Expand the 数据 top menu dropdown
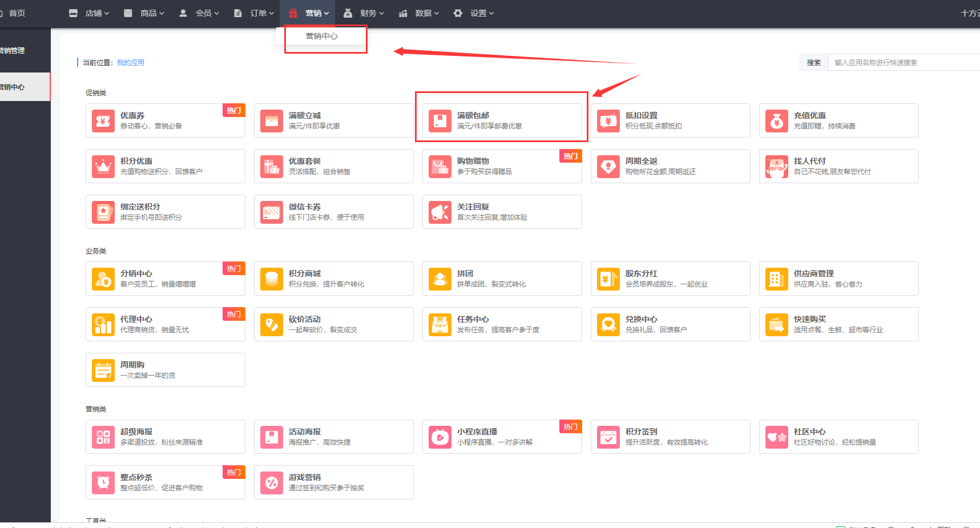The width and height of the screenshot is (980, 528). coord(419,13)
